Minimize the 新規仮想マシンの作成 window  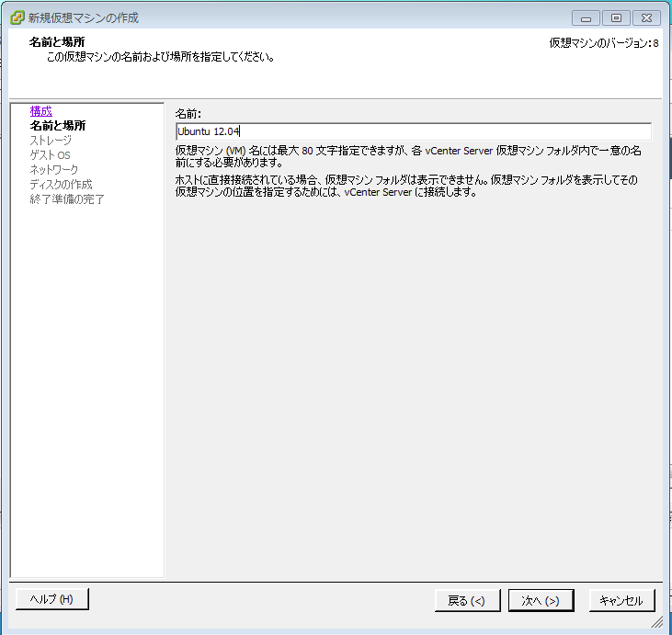click(586, 18)
